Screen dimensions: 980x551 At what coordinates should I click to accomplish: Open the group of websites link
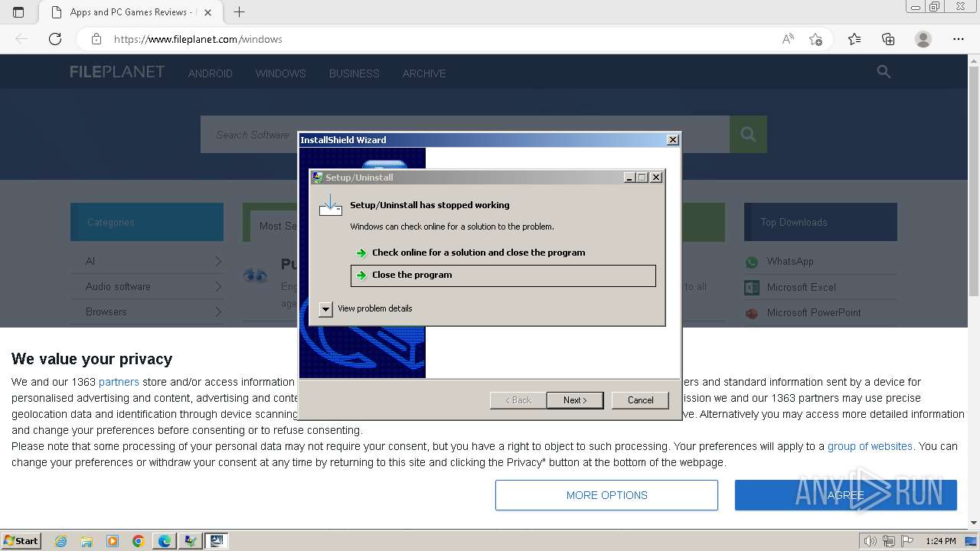pyautogui.click(x=870, y=446)
